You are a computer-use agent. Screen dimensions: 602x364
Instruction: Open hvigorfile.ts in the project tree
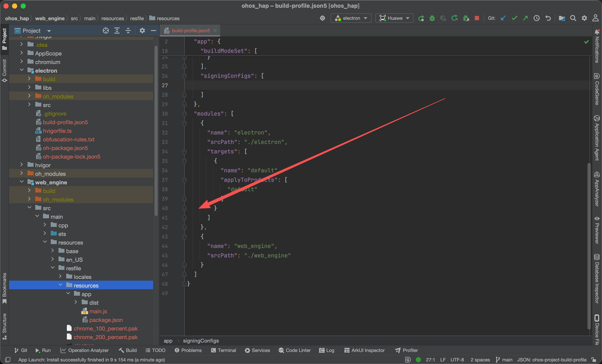tap(57, 131)
